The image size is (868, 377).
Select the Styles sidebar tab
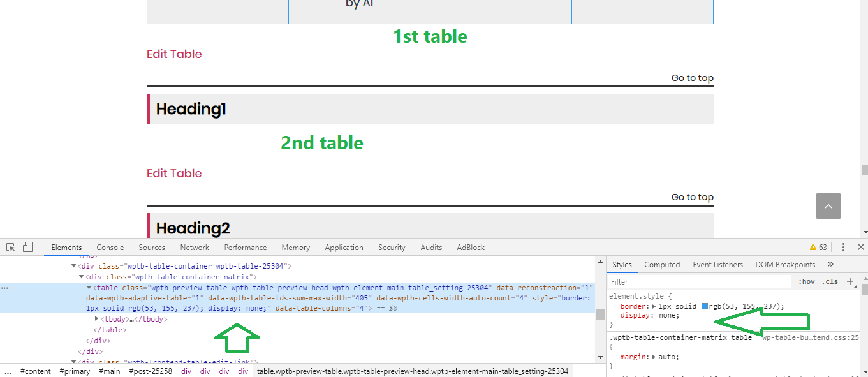(622, 264)
